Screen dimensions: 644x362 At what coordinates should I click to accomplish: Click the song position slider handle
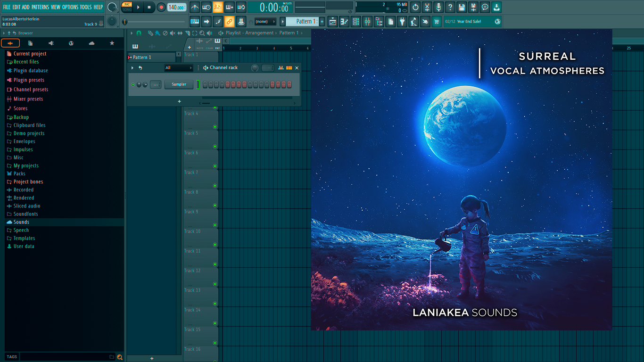(124, 22)
